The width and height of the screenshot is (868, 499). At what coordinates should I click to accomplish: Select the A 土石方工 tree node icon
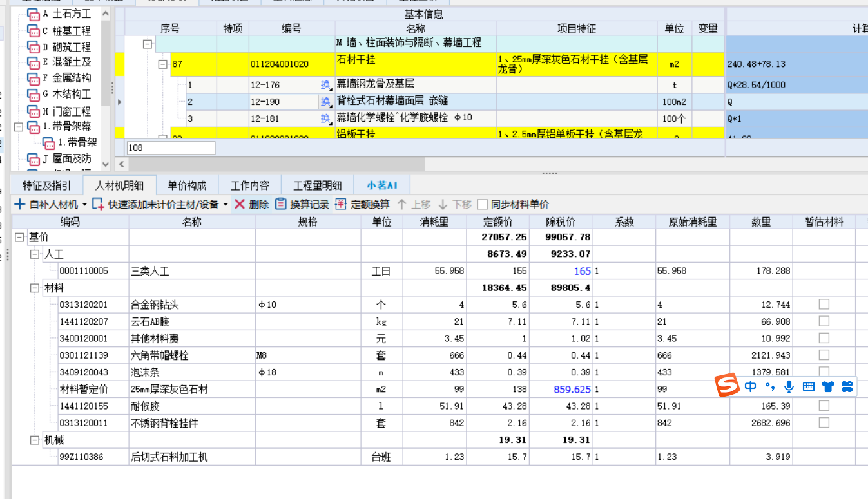tap(34, 14)
